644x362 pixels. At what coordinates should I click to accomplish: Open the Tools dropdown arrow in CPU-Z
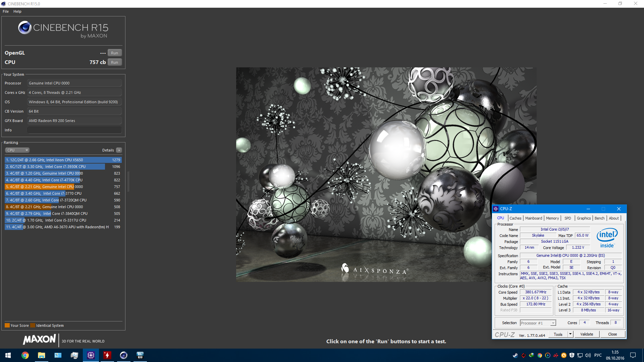pyautogui.click(x=570, y=334)
